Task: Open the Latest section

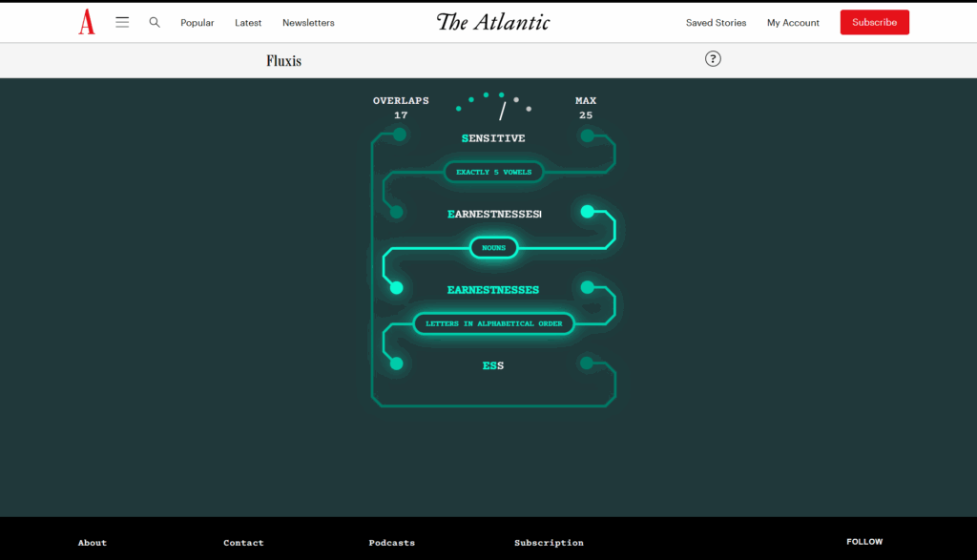Action: click(247, 22)
